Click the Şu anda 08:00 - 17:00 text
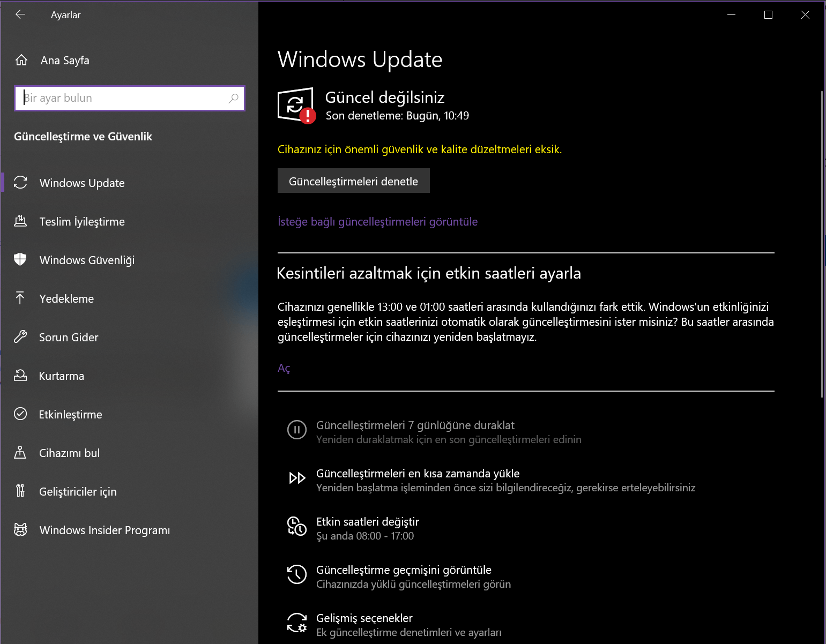Image resolution: width=826 pixels, height=644 pixels. pyautogui.click(x=365, y=536)
